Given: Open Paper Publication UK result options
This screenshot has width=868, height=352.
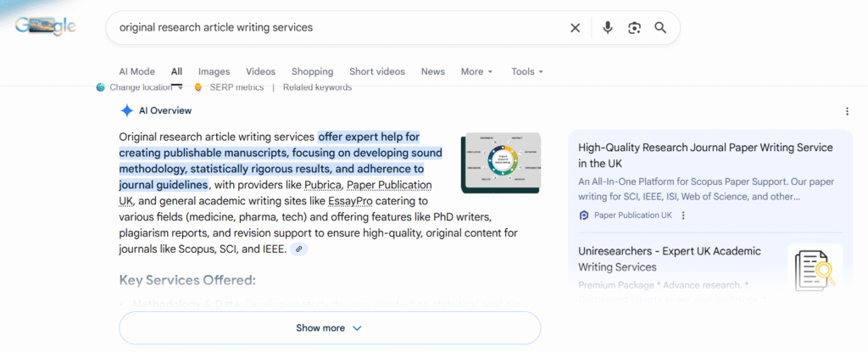Looking at the screenshot, I should (x=683, y=215).
